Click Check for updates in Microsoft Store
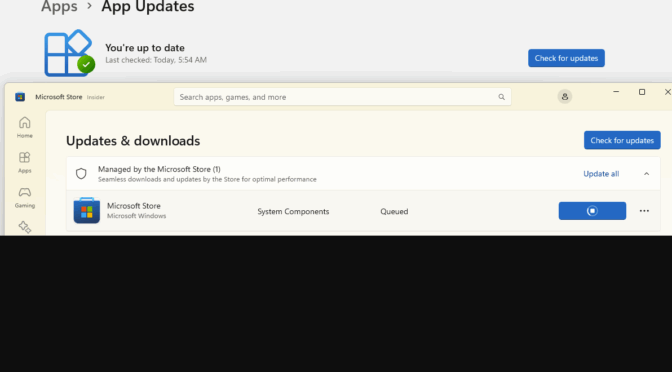The image size is (672, 372). pos(622,140)
